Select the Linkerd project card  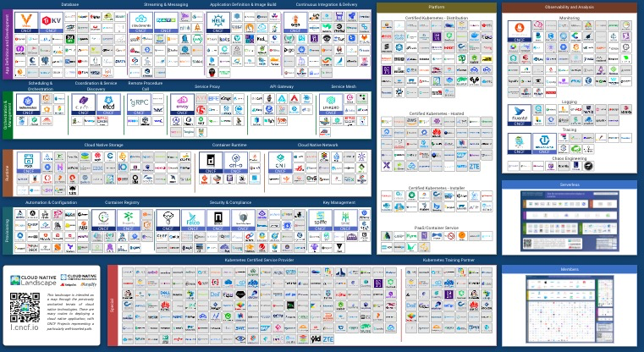(x=331, y=104)
